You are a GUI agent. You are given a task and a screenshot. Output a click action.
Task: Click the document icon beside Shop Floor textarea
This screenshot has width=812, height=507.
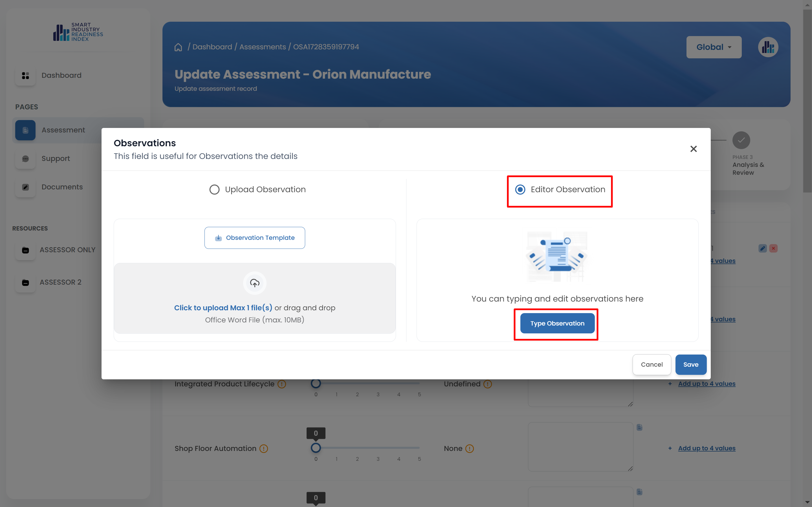click(640, 428)
